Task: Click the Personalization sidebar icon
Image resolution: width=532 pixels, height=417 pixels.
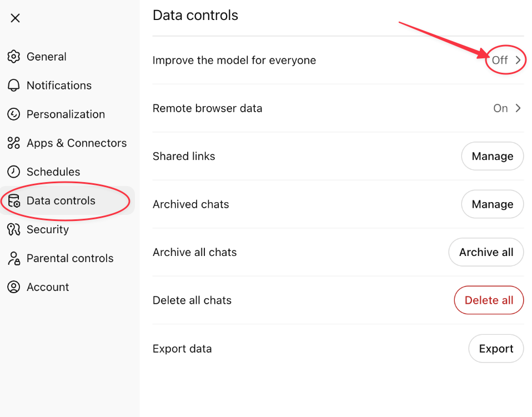Action: click(13, 114)
